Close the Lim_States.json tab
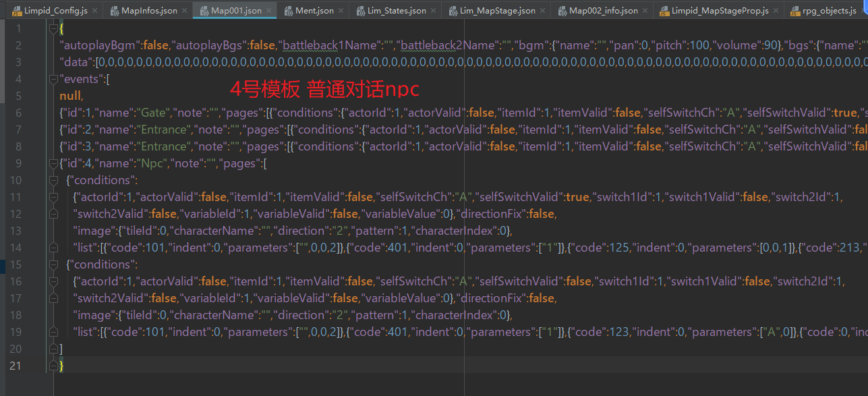868x396 pixels. pyautogui.click(x=433, y=11)
